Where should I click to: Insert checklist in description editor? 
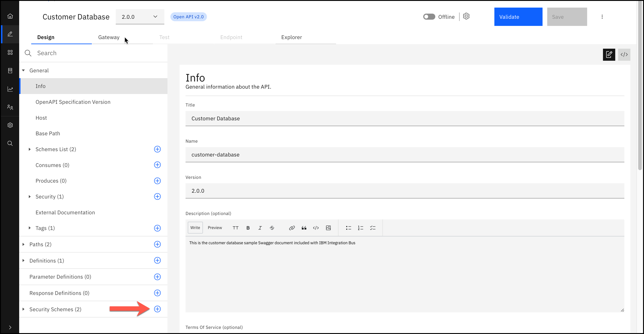point(372,228)
